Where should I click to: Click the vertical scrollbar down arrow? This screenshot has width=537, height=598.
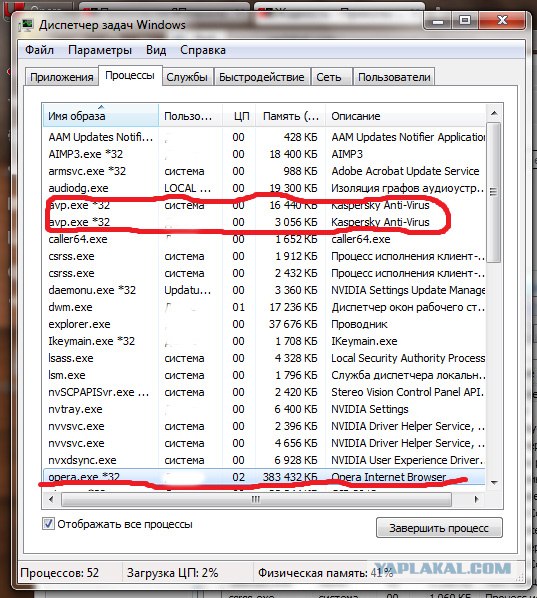click(494, 482)
